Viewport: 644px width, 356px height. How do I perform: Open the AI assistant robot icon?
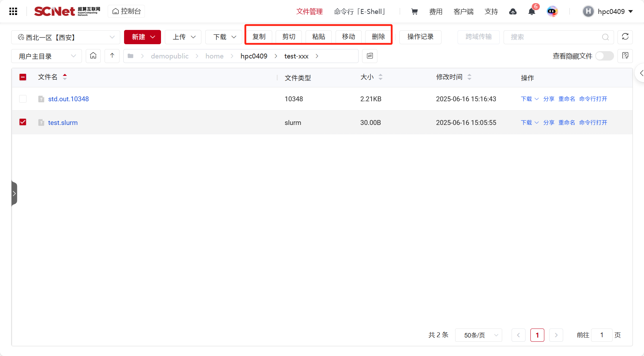(x=552, y=11)
